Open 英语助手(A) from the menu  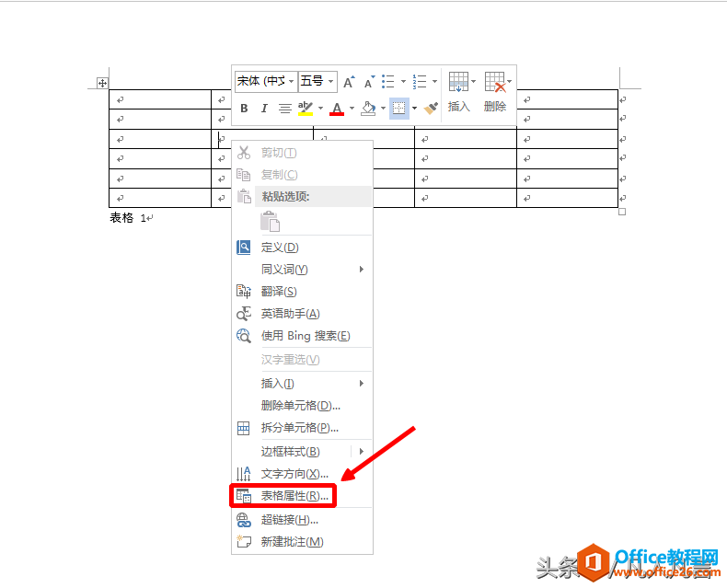click(302, 314)
